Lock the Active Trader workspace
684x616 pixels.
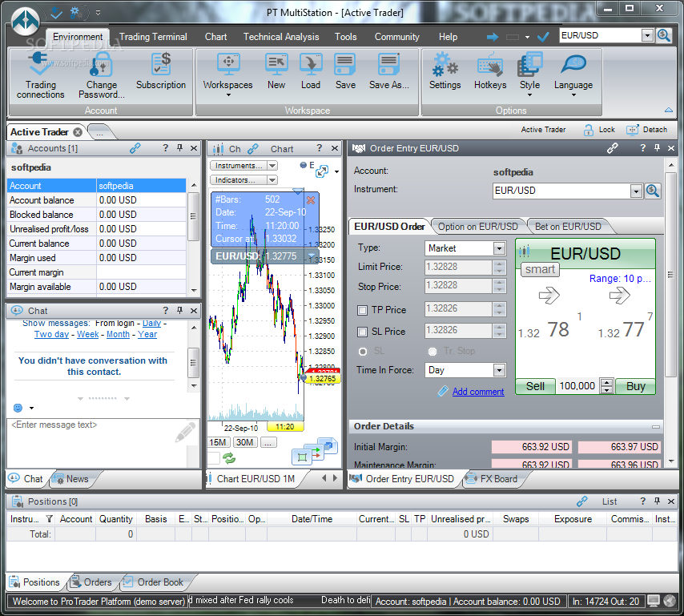click(599, 130)
